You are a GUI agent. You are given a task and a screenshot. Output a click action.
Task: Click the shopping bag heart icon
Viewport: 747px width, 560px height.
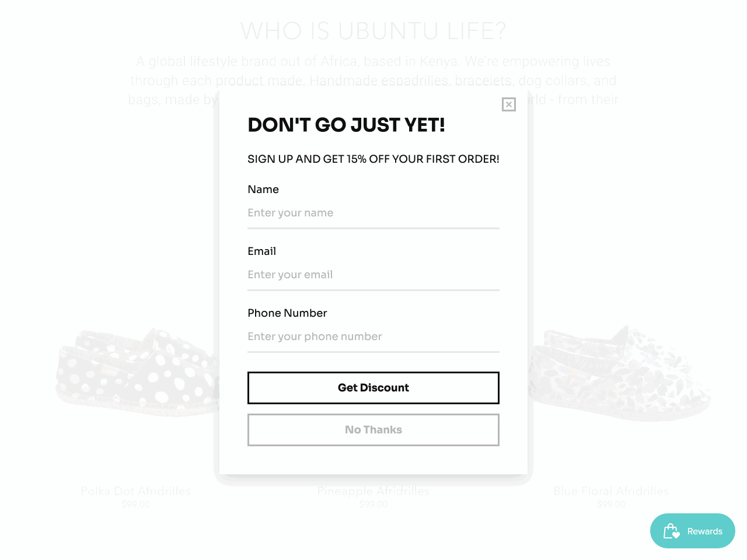tap(672, 531)
